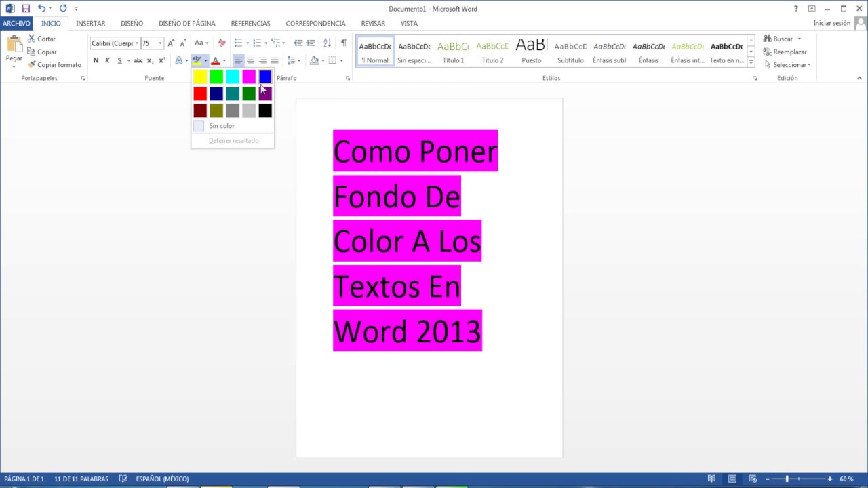The width and height of the screenshot is (868, 488).
Task: Click the font color A icon
Action: (x=215, y=60)
